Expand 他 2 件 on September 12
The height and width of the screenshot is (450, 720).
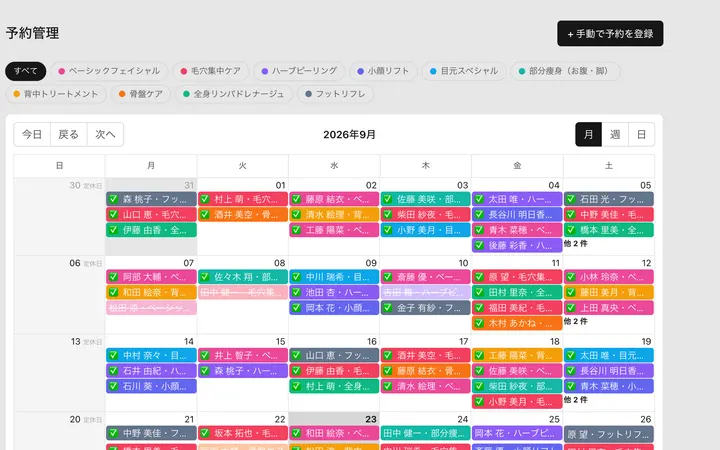pos(576,321)
